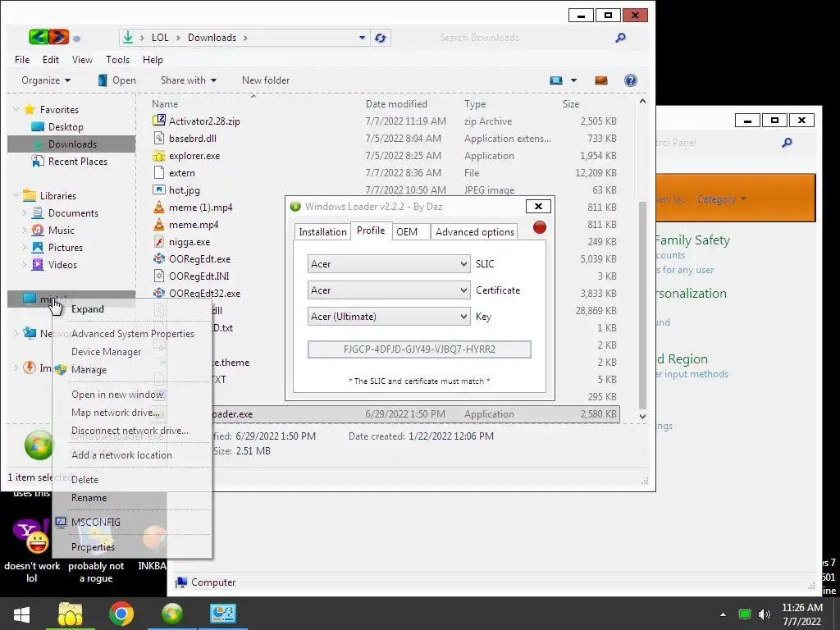This screenshot has width=840, height=630.
Task: Toggle the preview pane icon
Action: point(601,80)
